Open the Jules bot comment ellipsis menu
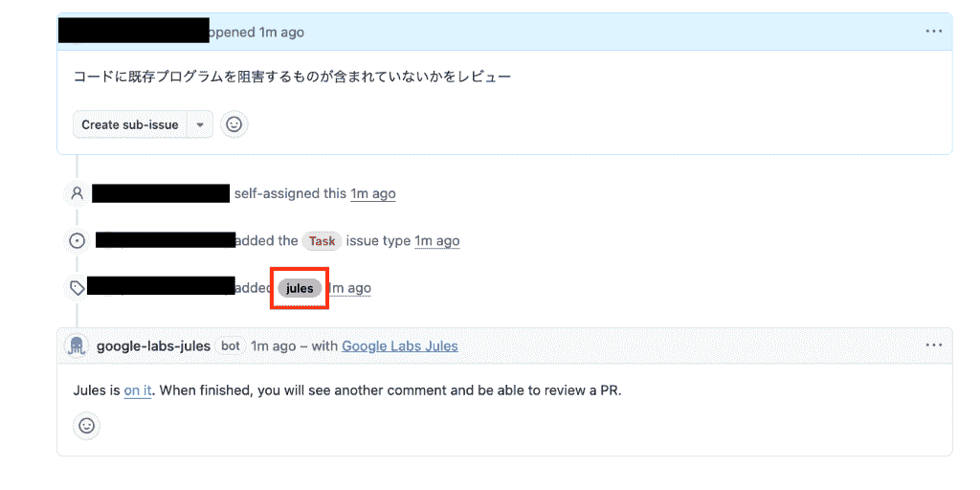This screenshot has width=980, height=490. (934, 345)
